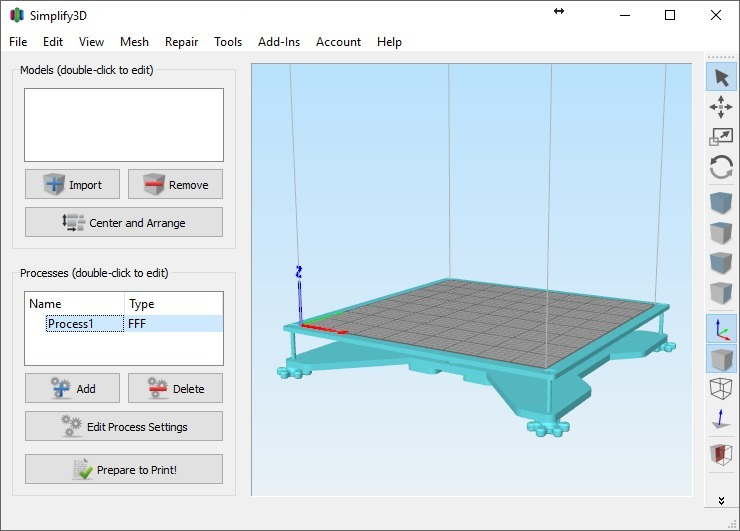Select the arrow selection tool
This screenshot has height=531, width=740.
721,77
